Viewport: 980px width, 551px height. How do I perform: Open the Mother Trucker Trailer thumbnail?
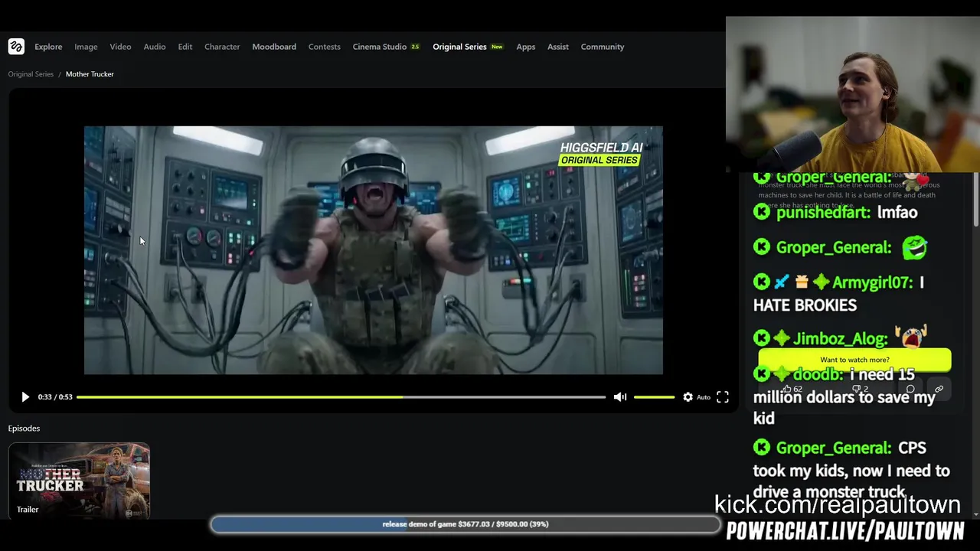[79, 481]
